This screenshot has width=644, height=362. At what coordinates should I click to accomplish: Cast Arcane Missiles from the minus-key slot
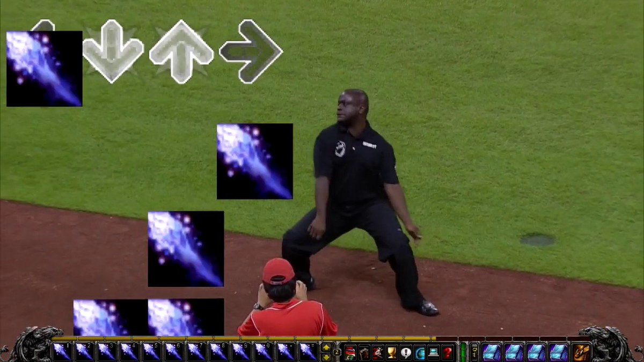(x=287, y=352)
